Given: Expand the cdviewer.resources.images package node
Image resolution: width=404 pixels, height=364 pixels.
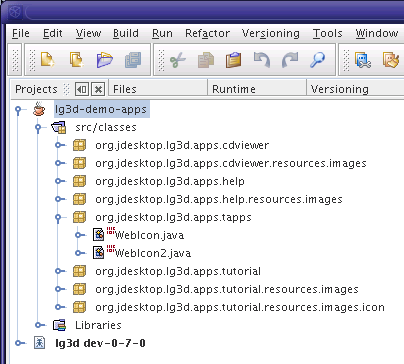Looking at the screenshot, I should tap(59, 163).
